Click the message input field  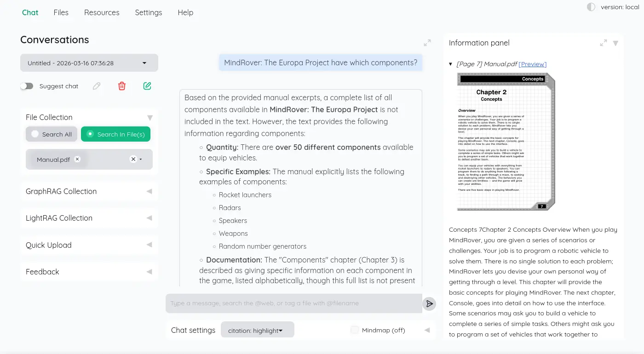(x=293, y=303)
